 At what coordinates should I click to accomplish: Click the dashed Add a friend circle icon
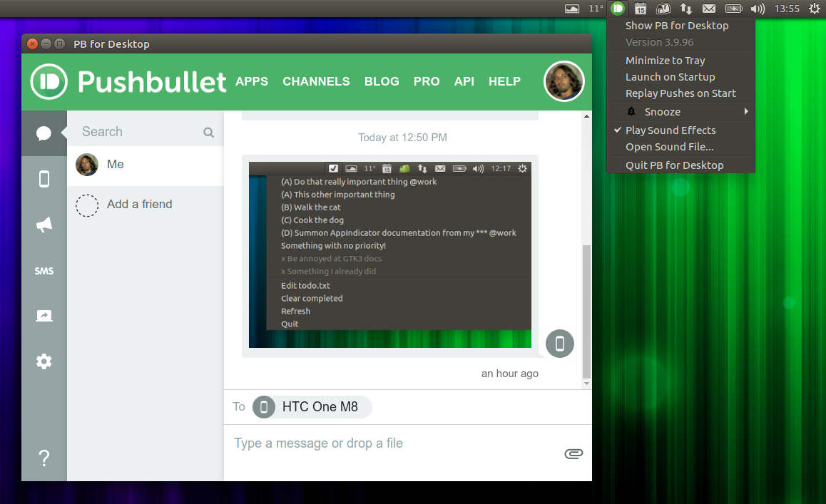pos(87,205)
